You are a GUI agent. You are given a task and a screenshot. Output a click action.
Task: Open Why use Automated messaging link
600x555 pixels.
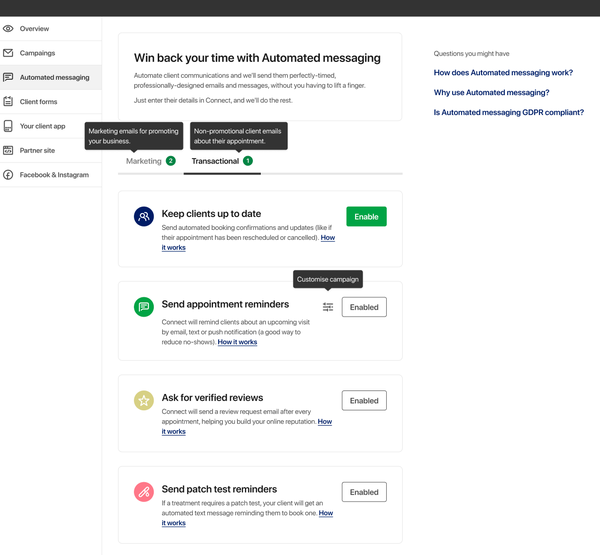pyautogui.click(x=491, y=93)
